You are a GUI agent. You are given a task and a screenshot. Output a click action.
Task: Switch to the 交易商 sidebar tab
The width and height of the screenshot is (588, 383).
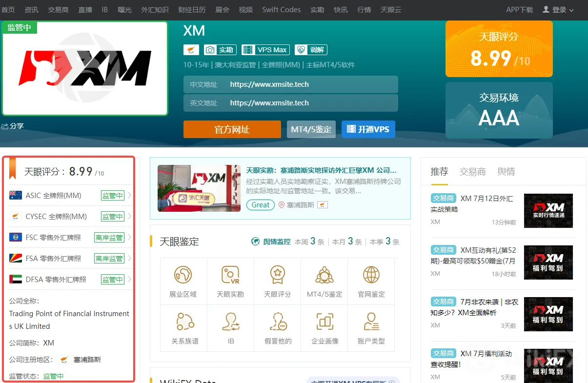click(472, 172)
